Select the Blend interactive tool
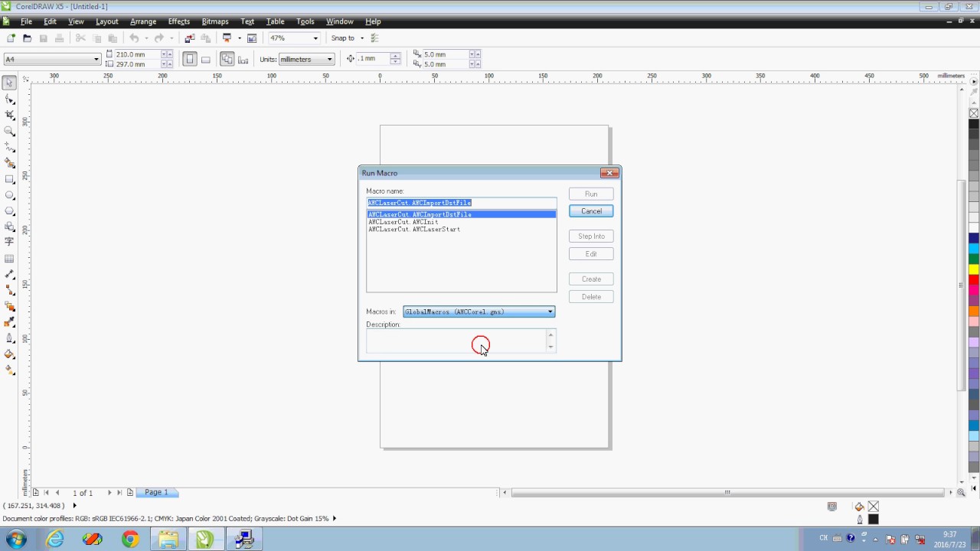980x551 pixels. (x=10, y=306)
